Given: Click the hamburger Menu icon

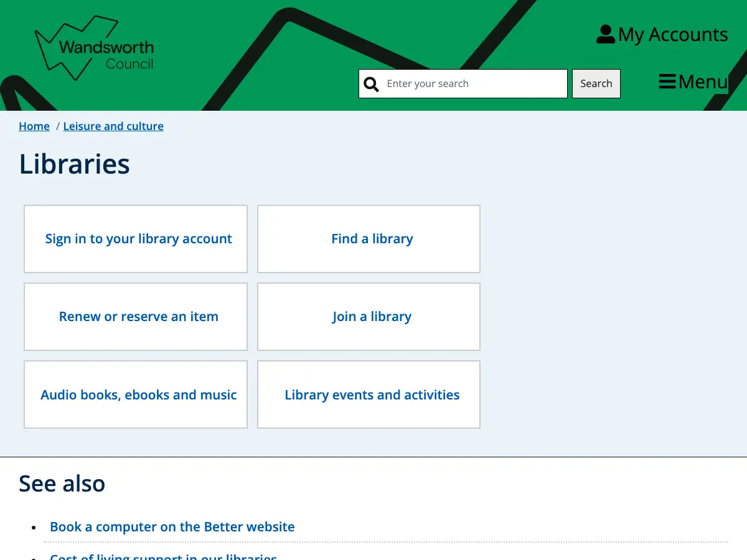Looking at the screenshot, I should [x=667, y=82].
